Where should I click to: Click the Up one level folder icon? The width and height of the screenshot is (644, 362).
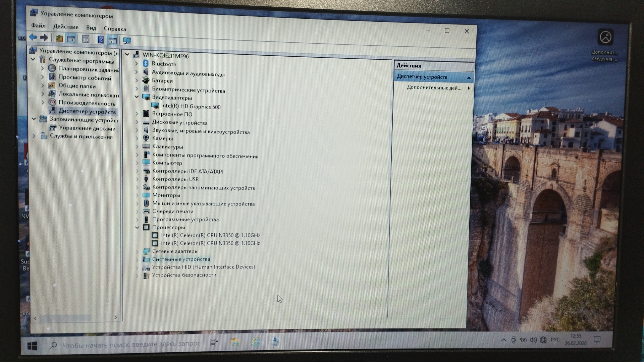pyautogui.click(x=59, y=39)
